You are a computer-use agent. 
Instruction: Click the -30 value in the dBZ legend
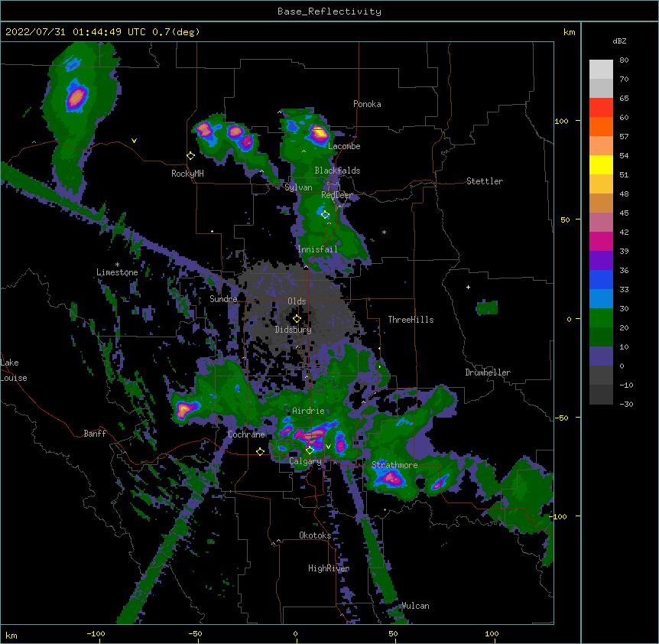(626, 404)
